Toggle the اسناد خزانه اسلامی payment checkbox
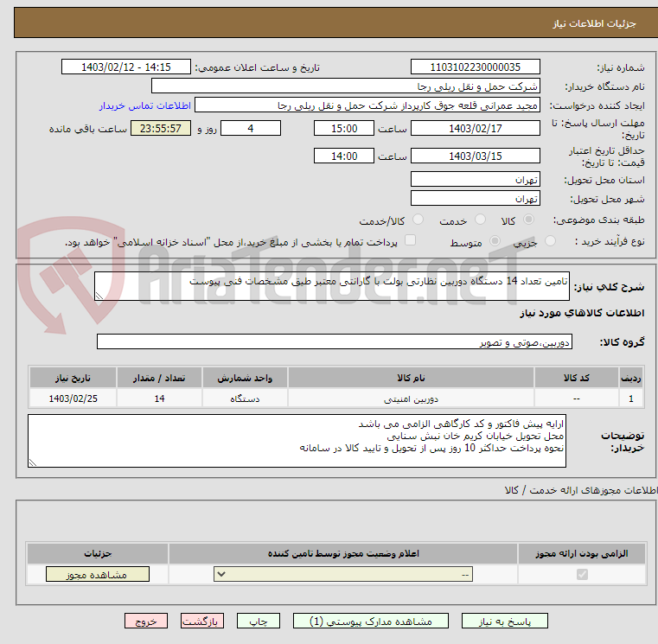Viewport: 658px width, 644px height. pyautogui.click(x=410, y=240)
